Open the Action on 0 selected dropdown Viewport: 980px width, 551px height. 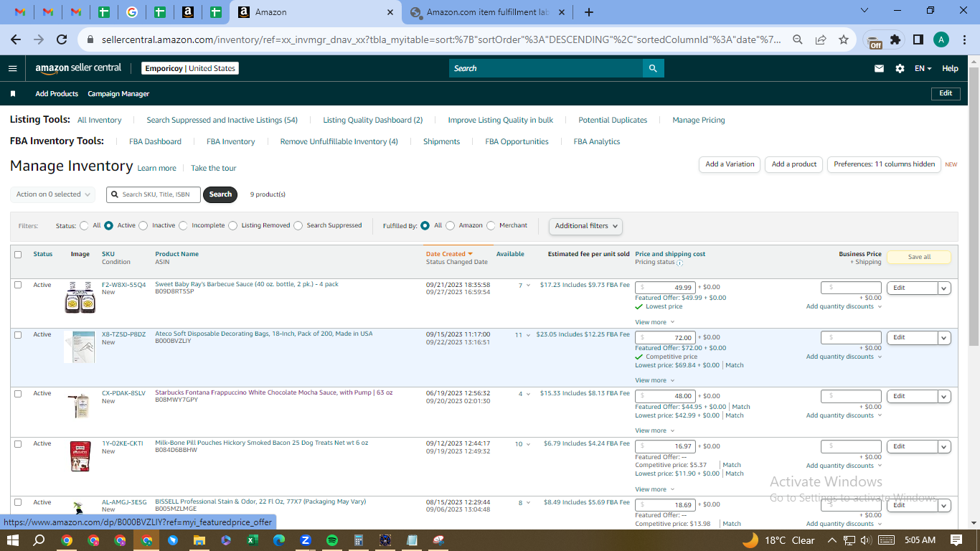pyautogui.click(x=52, y=194)
